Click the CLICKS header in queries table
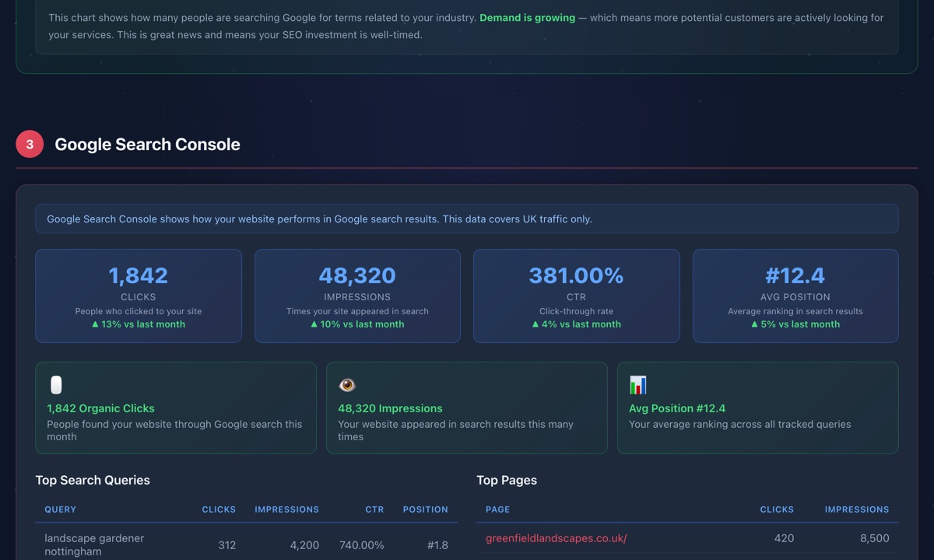The width and height of the screenshot is (934, 560). [x=219, y=509]
